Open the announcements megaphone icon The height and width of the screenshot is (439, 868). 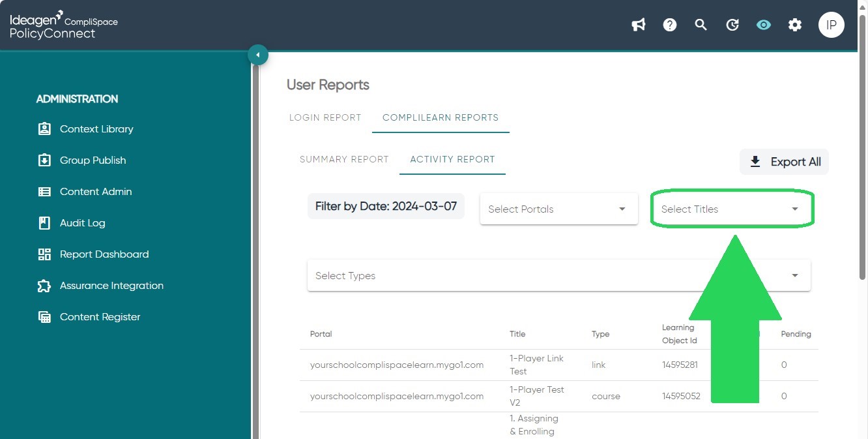(x=639, y=25)
